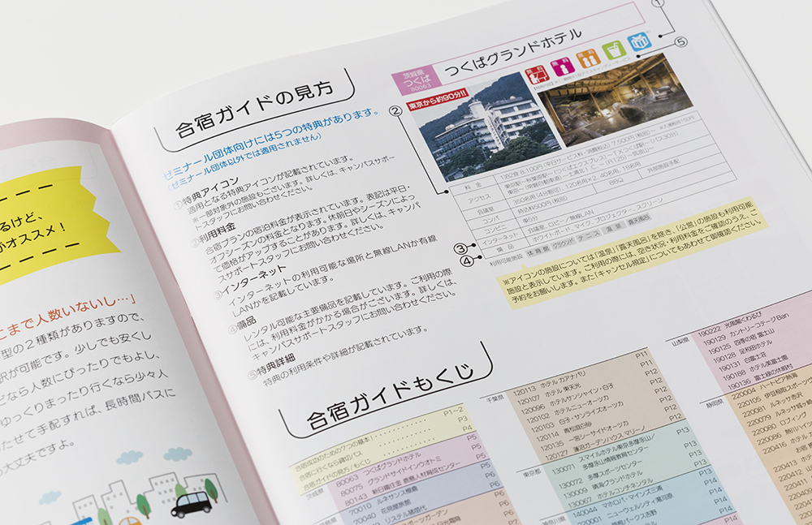Click the ②利用料金 item heading
This screenshot has height=525, width=812.
click(x=212, y=235)
